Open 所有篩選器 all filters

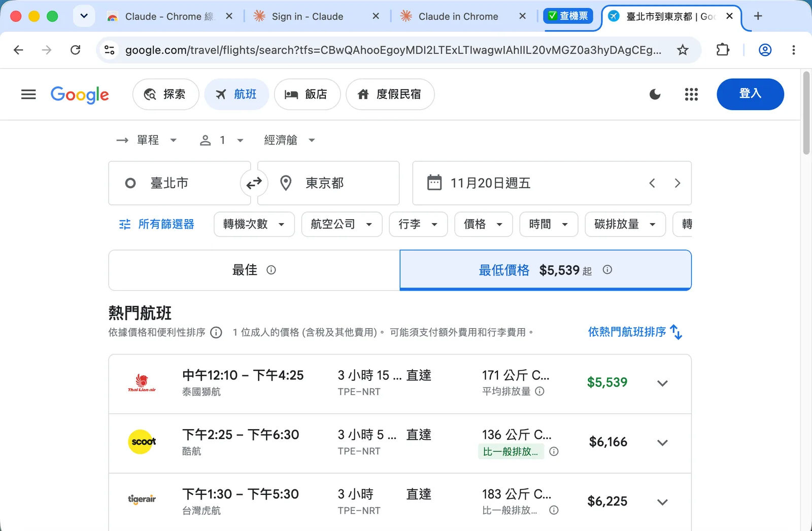156,224
